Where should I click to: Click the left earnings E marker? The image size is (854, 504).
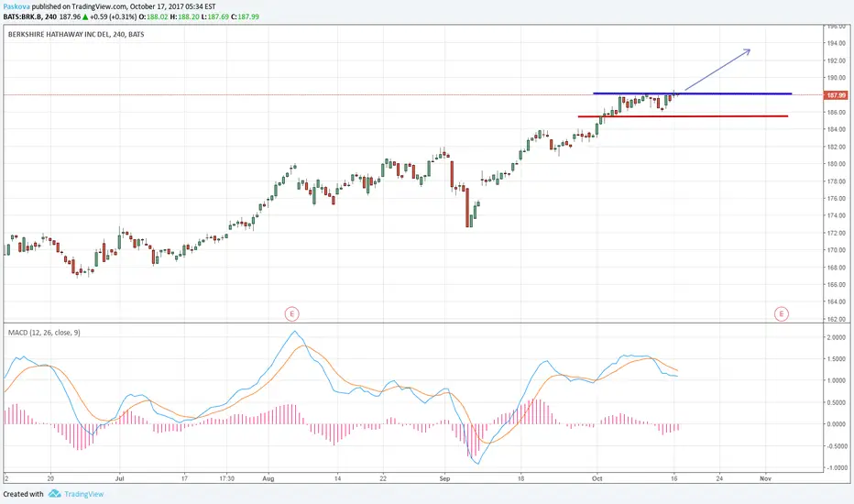(x=292, y=313)
